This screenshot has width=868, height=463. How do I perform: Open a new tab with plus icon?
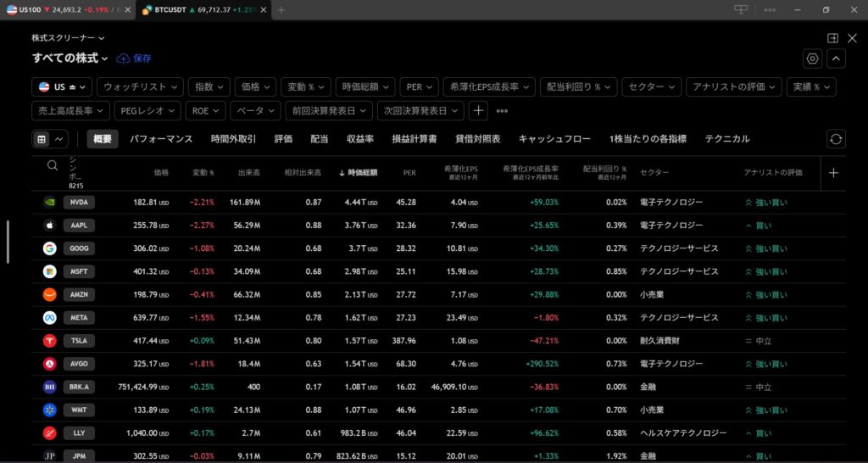pyautogui.click(x=281, y=9)
